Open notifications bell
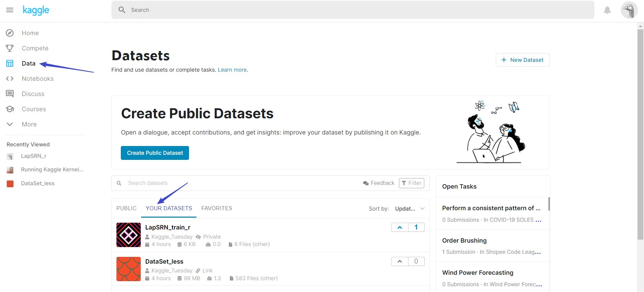 [x=607, y=10]
